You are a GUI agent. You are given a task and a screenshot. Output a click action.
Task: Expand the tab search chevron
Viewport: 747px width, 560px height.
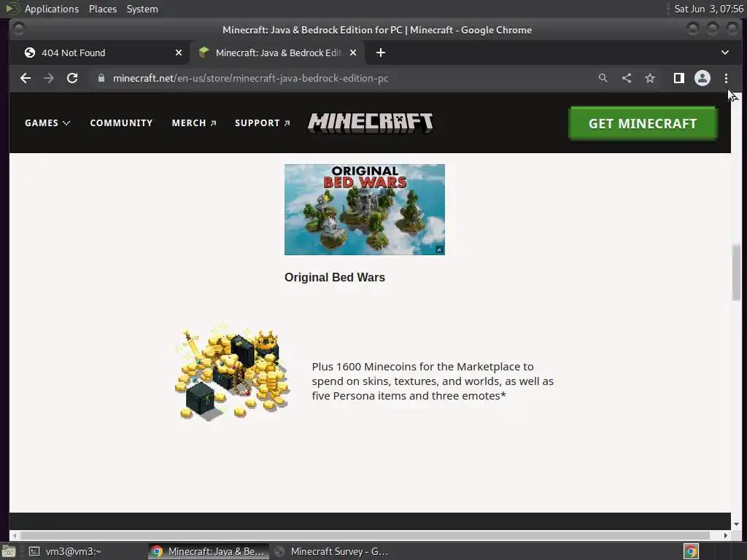point(725,52)
